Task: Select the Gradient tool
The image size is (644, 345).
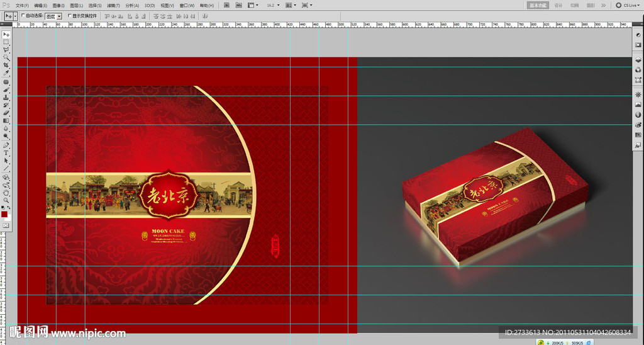Action: coord(6,120)
